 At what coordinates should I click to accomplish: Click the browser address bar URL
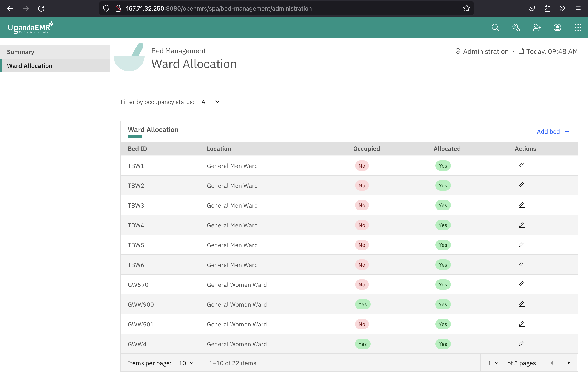[219, 8]
